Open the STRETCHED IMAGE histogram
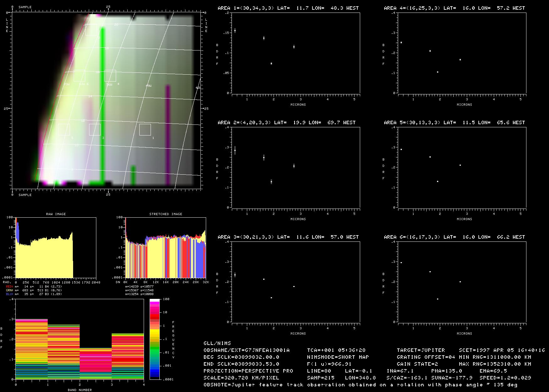 click(x=166, y=247)
